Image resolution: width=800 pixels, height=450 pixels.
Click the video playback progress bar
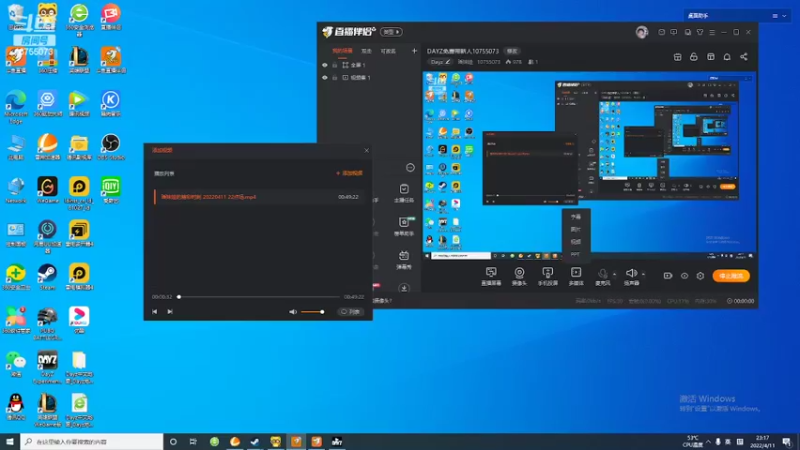pyautogui.click(x=259, y=296)
